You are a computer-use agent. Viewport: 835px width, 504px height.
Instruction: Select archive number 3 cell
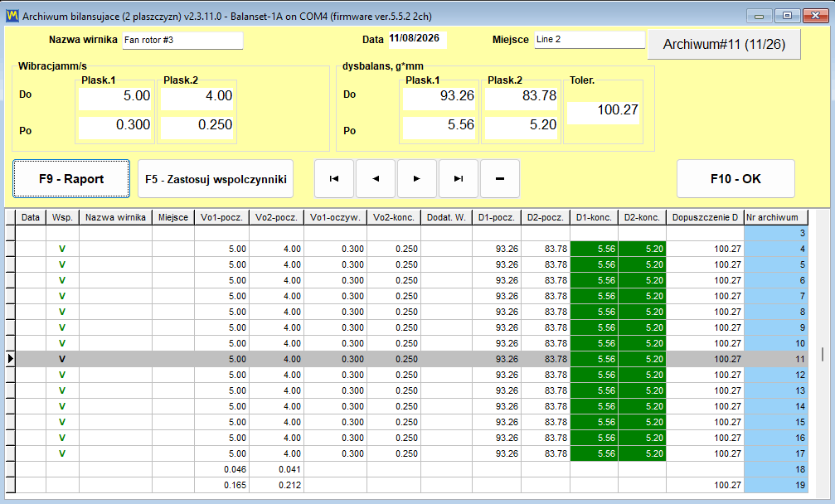point(776,233)
